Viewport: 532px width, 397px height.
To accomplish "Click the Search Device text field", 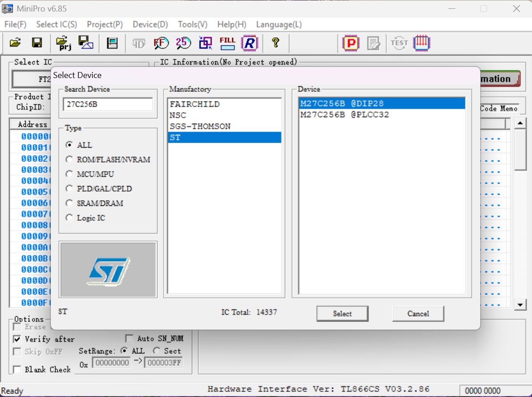I will click(107, 104).
